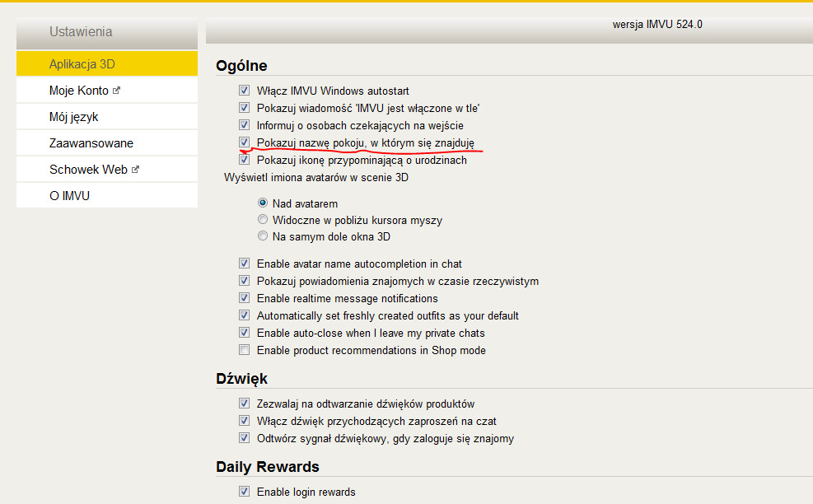Select Na samym dole okna 3D option
Image resolution: width=813 pixels, height=504 pixels.
point(263,236)
